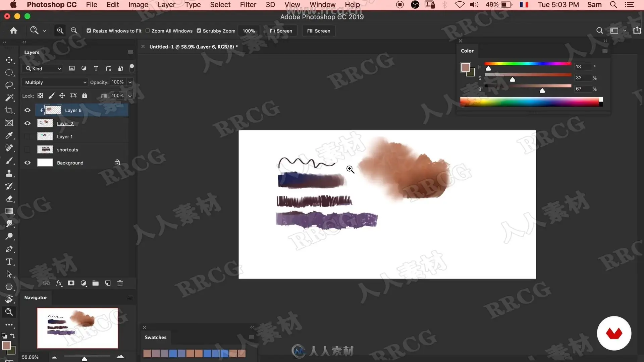
Task: Create new group with the folder icon
Action: point(96,283)
